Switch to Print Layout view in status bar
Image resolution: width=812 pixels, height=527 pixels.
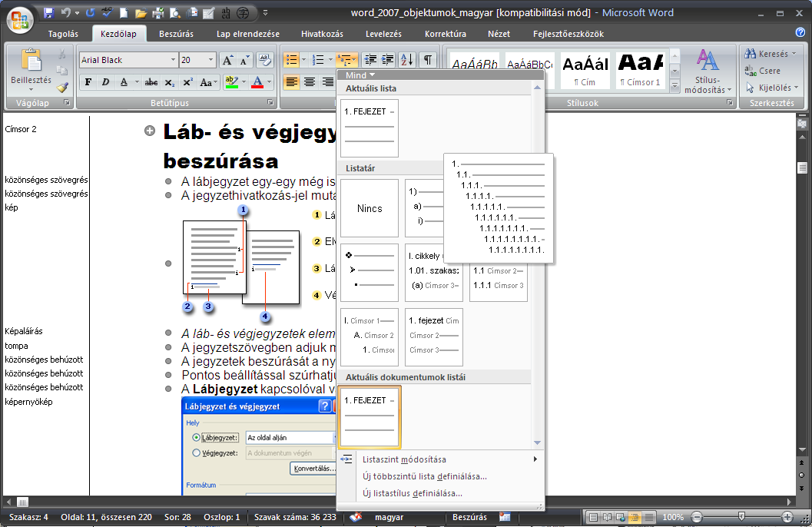coord(594,517)
